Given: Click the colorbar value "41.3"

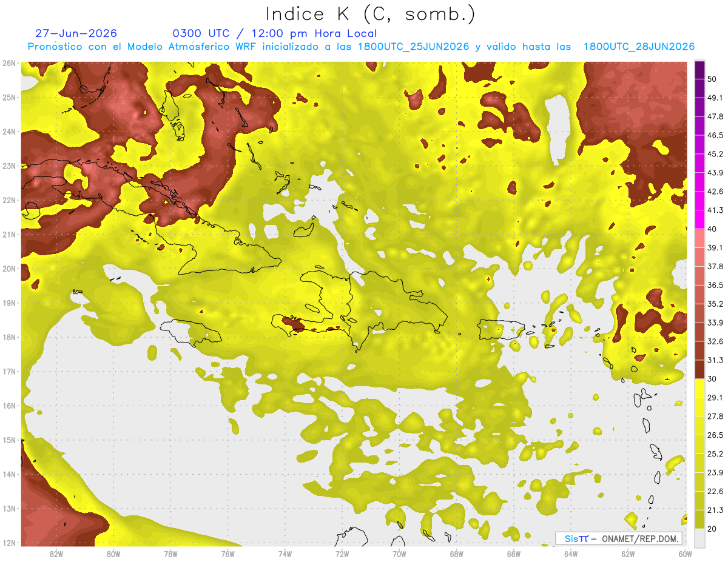Looking at the screenshot, I should (x=715, y=210).
